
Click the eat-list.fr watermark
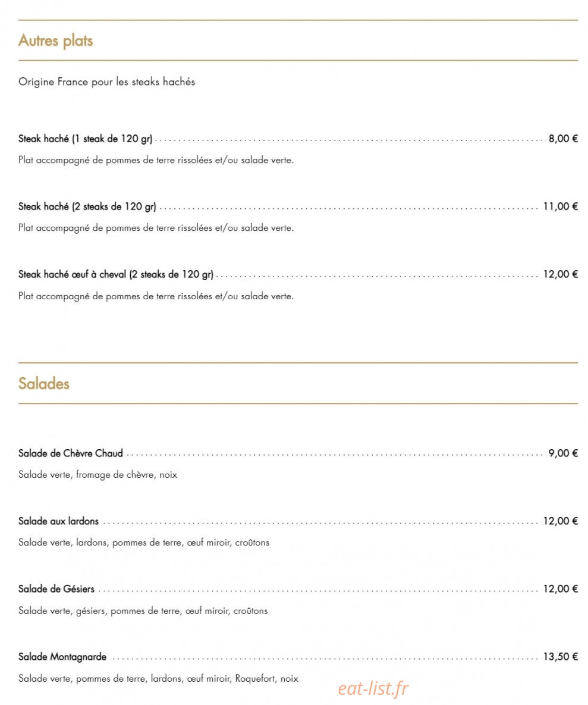pyautogui.click(x=373, y=689)
